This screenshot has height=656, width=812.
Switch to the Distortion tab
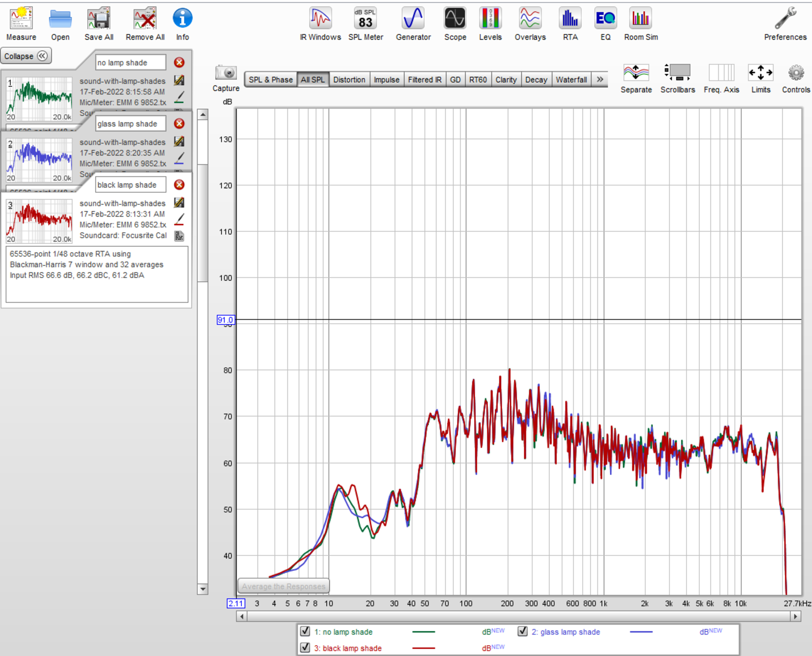click(349, 79)
